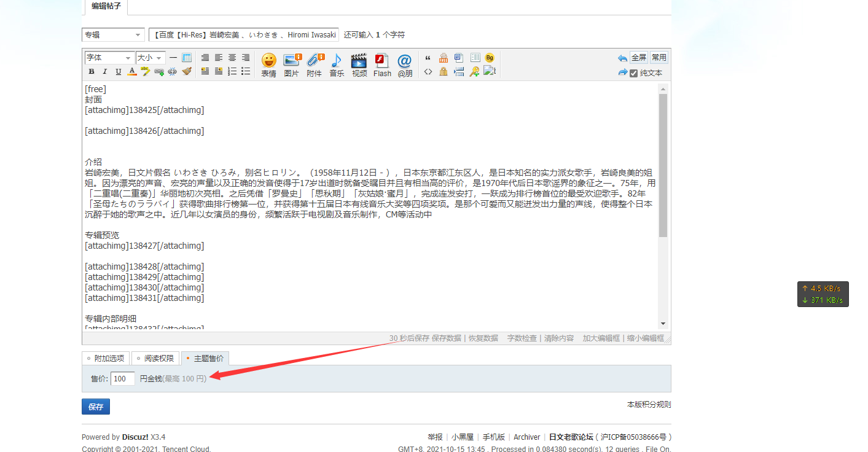Select the 编辑帖子 tab
Image resolution: width=868 pixels, height=452 pixels.
[x=106, y=7]
